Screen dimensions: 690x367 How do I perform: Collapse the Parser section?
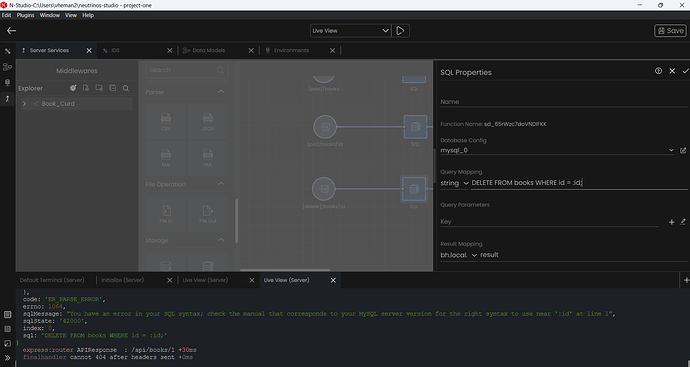click(221, 92)
